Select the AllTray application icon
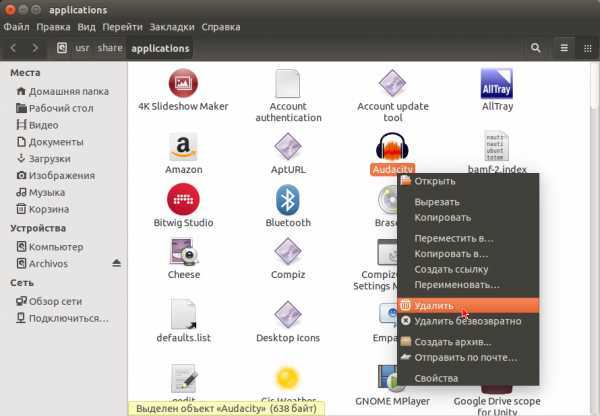Screen dimensions: 600x416 click(497, 83)
